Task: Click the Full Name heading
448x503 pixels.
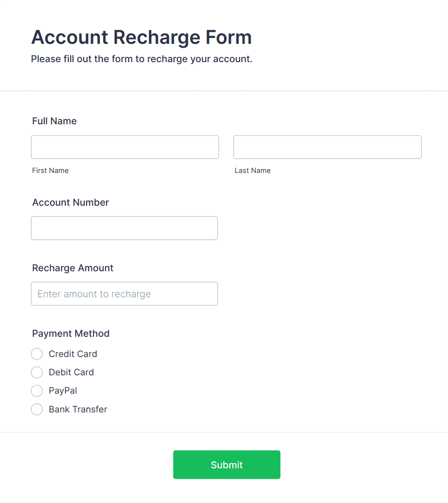Action: pyautogui.click(x=54, y=121)
